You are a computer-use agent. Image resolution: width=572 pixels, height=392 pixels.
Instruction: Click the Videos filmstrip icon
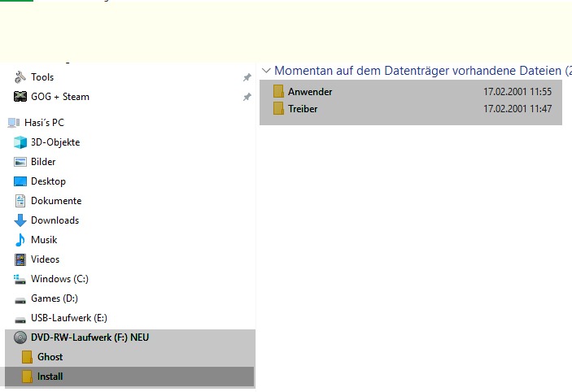pyautogui.click(x=20, y=259)
